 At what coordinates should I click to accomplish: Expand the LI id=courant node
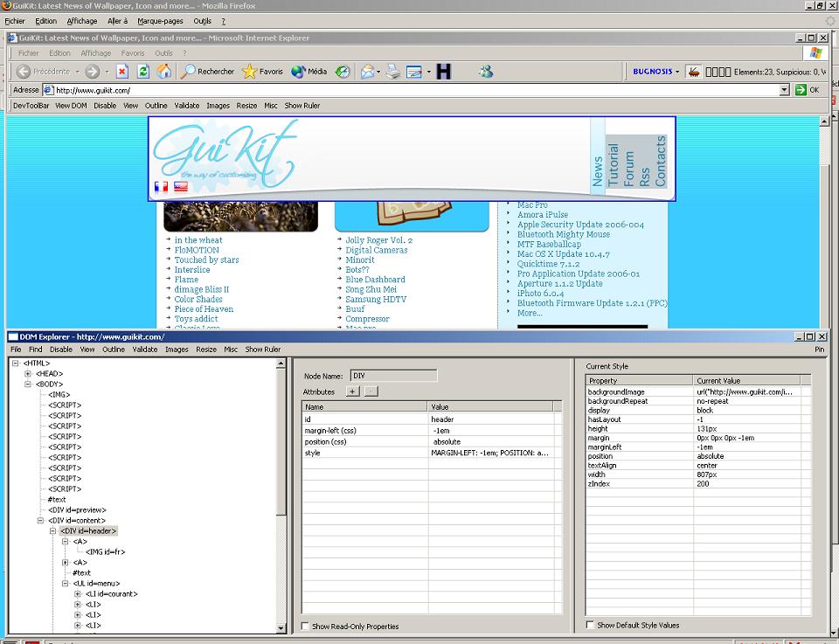coord(78,593)
